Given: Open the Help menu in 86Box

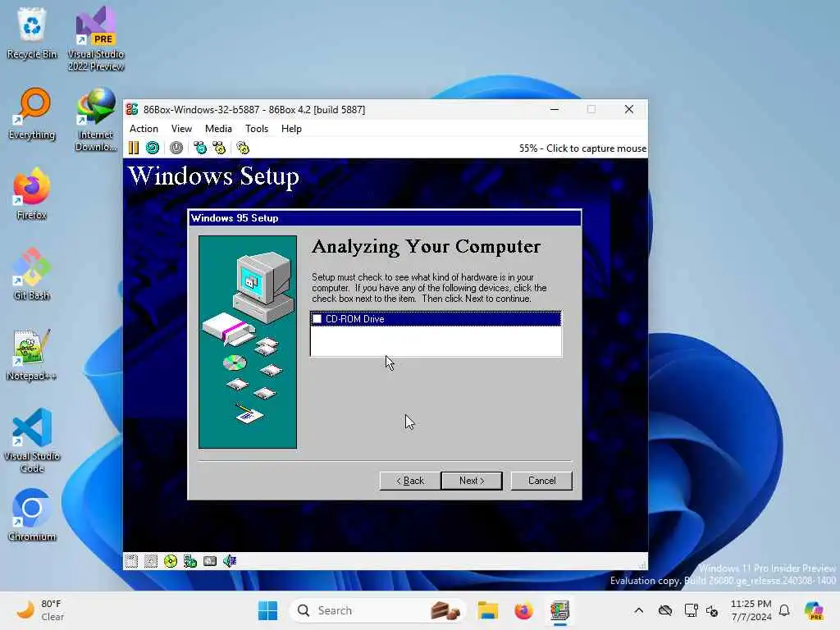Looking at the screenshot, I should click(291, 129).
